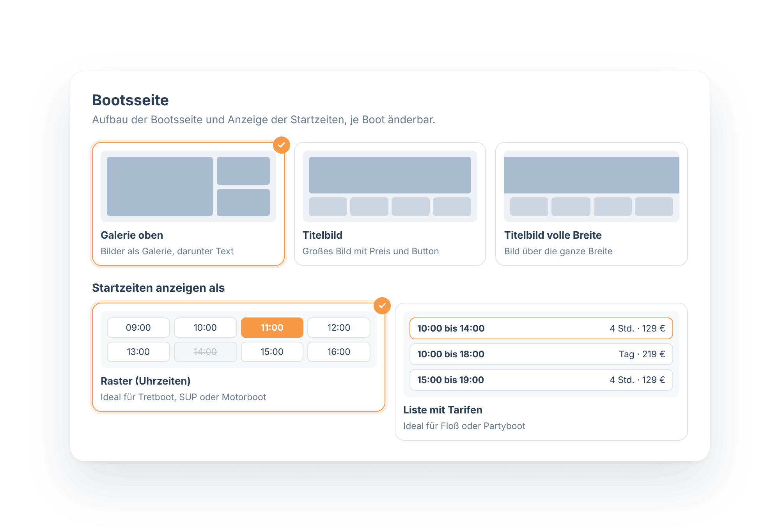
Task: Click 'Ideal für Tretboot, SUP oder Motorboot' text
Action: coord(183,397)
